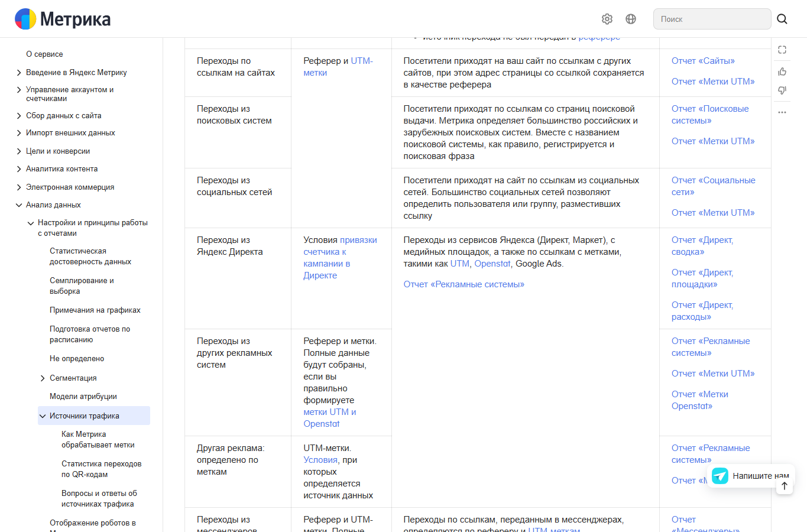The image size is (807, 532).
Task: Click the search magnifier icon
Action: point(782,19)
